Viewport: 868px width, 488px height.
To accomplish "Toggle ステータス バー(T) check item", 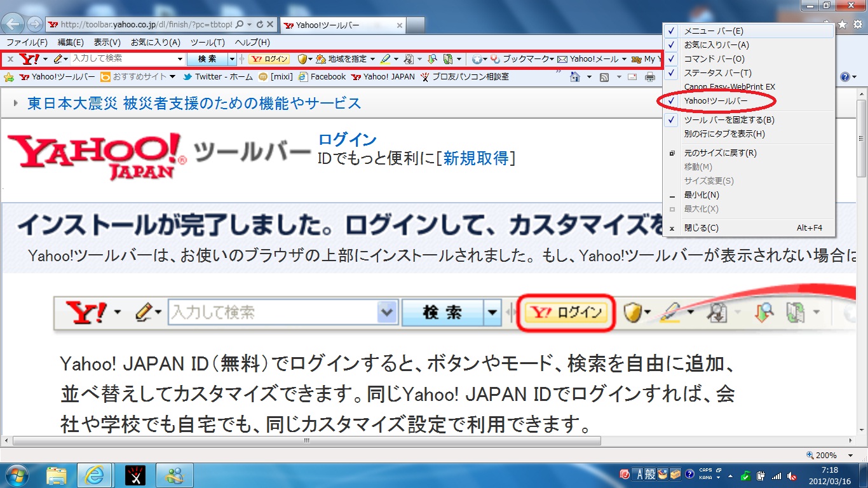I will pos(749,72).
